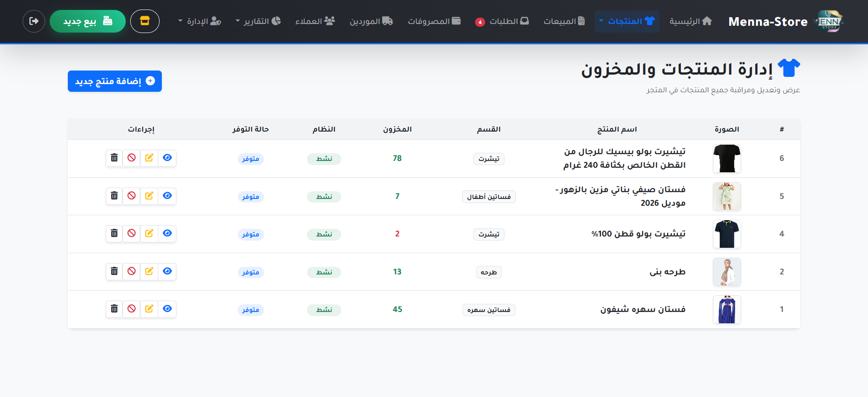Expand the الإدارة administration dropdown
This screenshot has width=868, height=397.
point(199,21)
